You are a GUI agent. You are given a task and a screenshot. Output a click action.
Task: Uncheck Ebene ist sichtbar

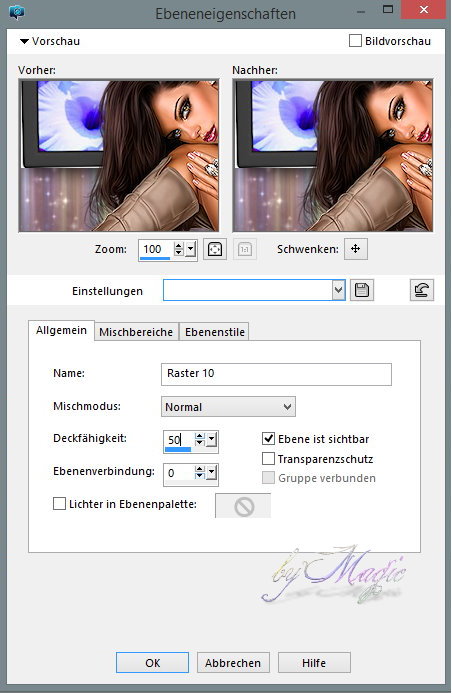(x=269, y=439)
